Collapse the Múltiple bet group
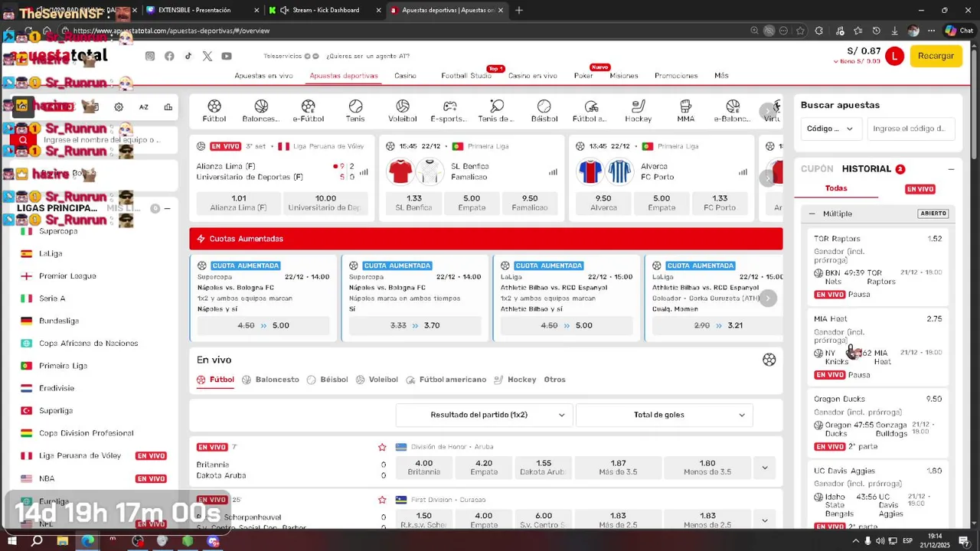 [812, 214]
